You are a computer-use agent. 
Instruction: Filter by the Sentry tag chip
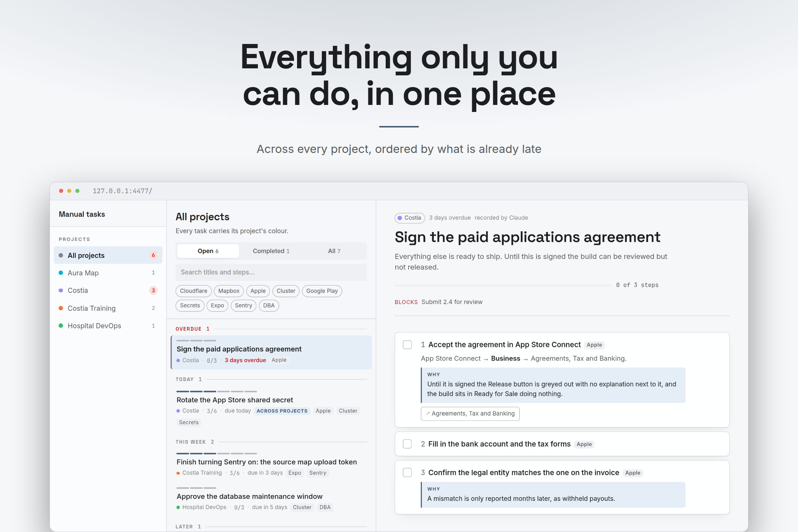pos(243,306)
